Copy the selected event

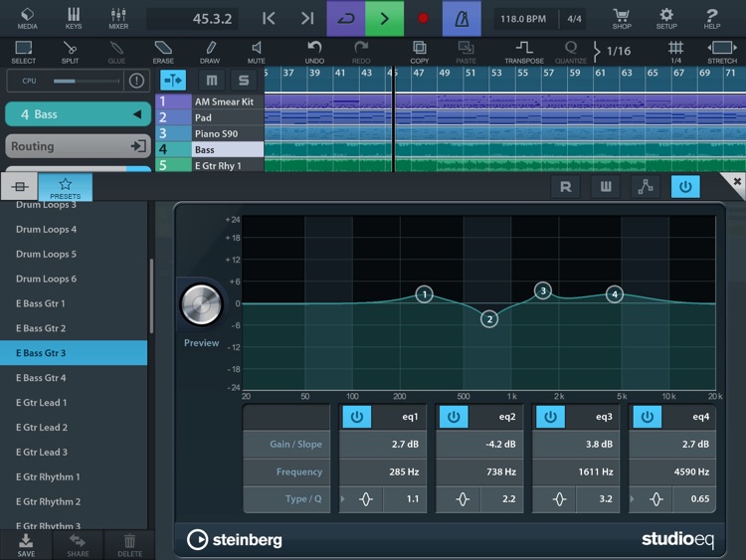click(x=419, y=52)
